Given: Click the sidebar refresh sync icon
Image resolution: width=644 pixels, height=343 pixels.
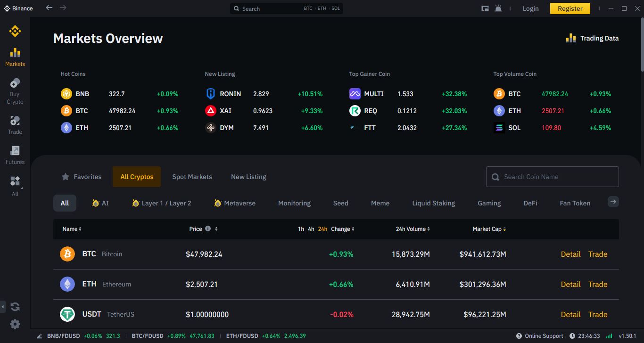Looking at the screenshot, I should coord(15,307).
